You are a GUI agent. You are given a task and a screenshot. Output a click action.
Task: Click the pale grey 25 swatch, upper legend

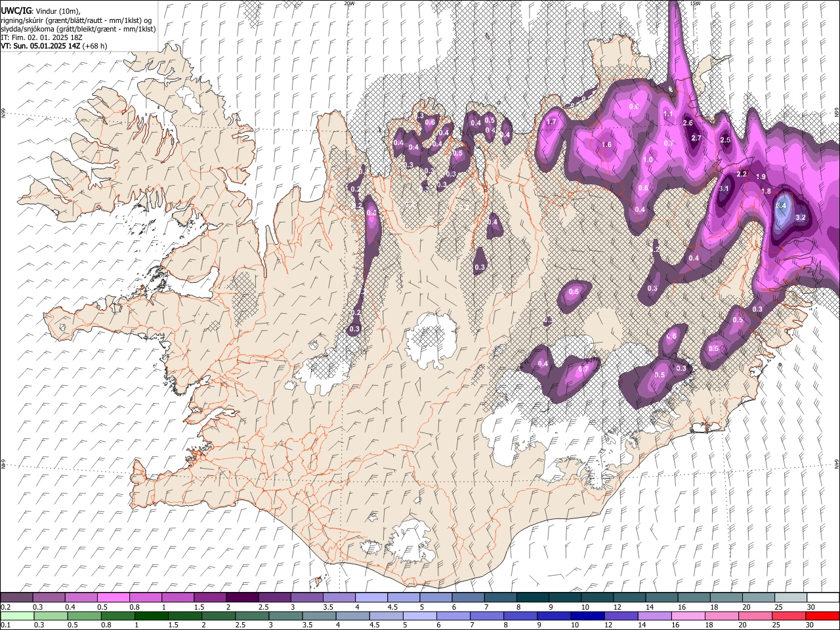pos(790,598)
